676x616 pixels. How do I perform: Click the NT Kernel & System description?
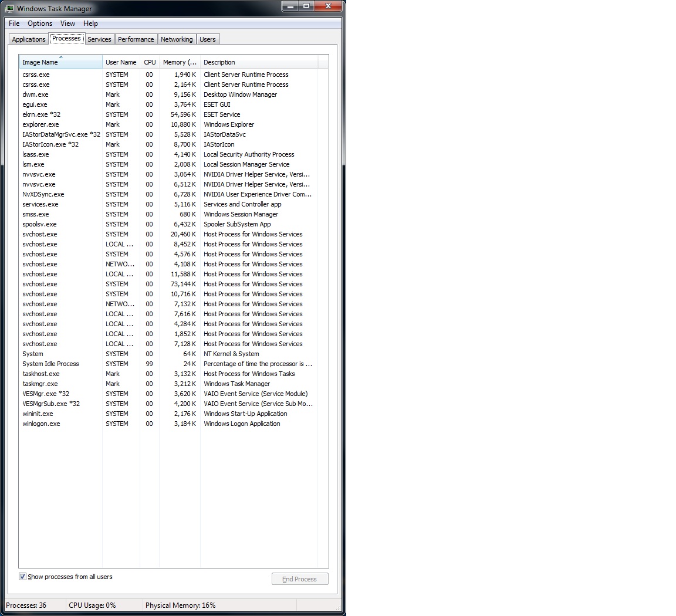point(232,354)
